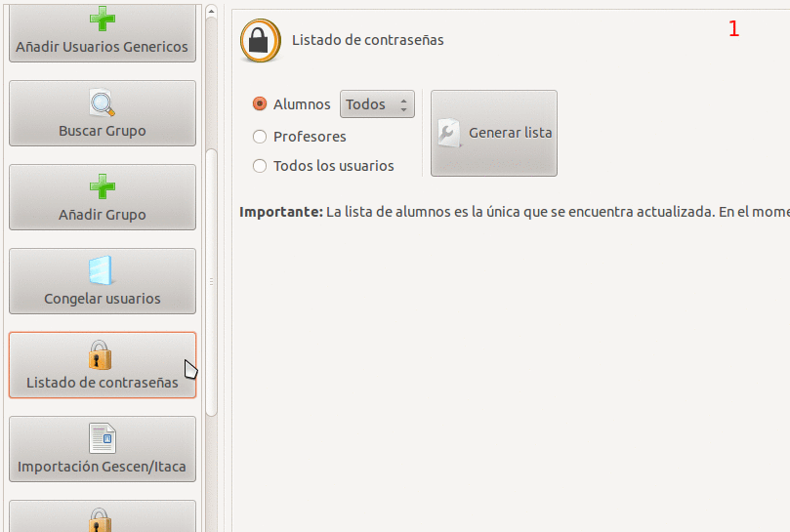The height and width of the screenshot is (532, 790).
Task: Click the Congelar usuarios ice icon
Action: [x=101, y=270]
